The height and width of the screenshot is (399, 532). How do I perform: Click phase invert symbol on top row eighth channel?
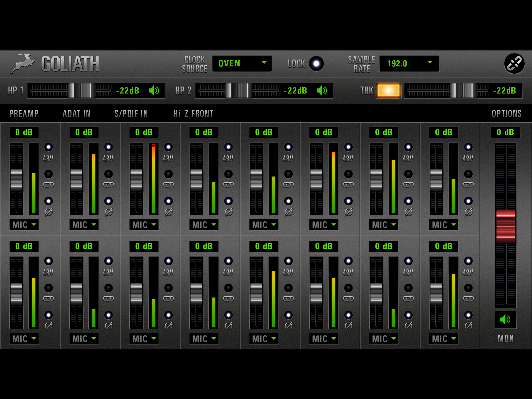point(469,212)
